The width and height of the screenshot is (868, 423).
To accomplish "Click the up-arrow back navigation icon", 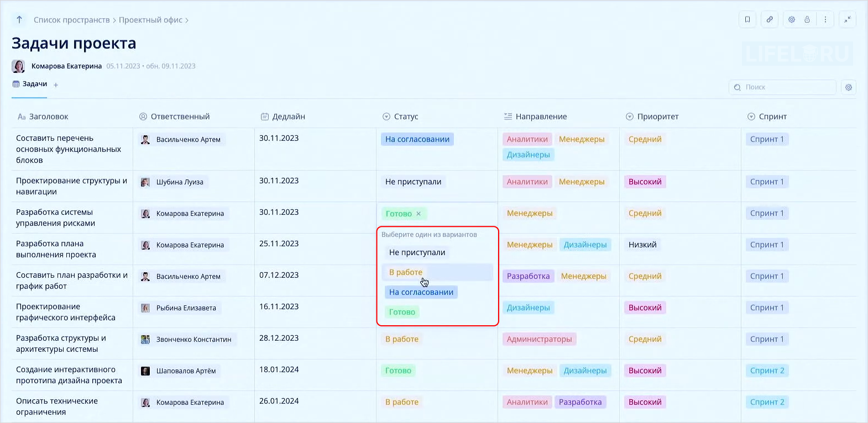I will click(19, 20).
